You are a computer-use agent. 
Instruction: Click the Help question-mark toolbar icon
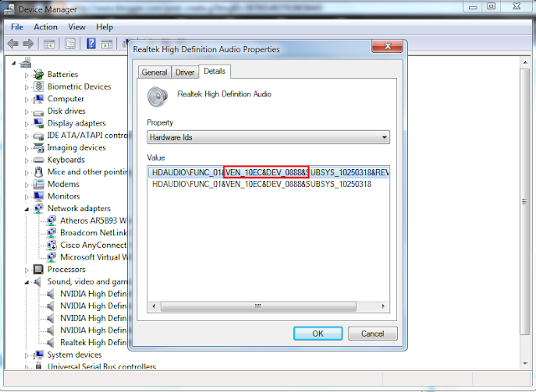click(x=91, y=44)
